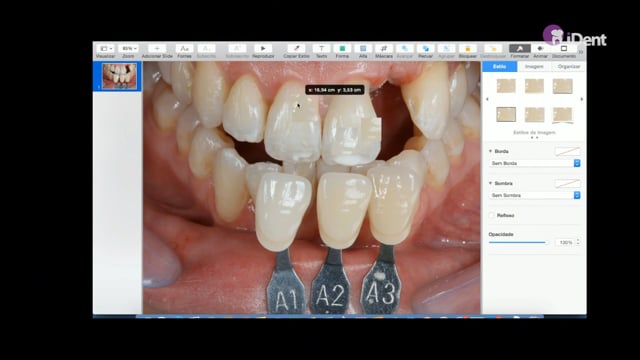The height and width of the screenshot is (360, 640).
Task: Start the slideshow with Reproduzir
Action: 263,49
